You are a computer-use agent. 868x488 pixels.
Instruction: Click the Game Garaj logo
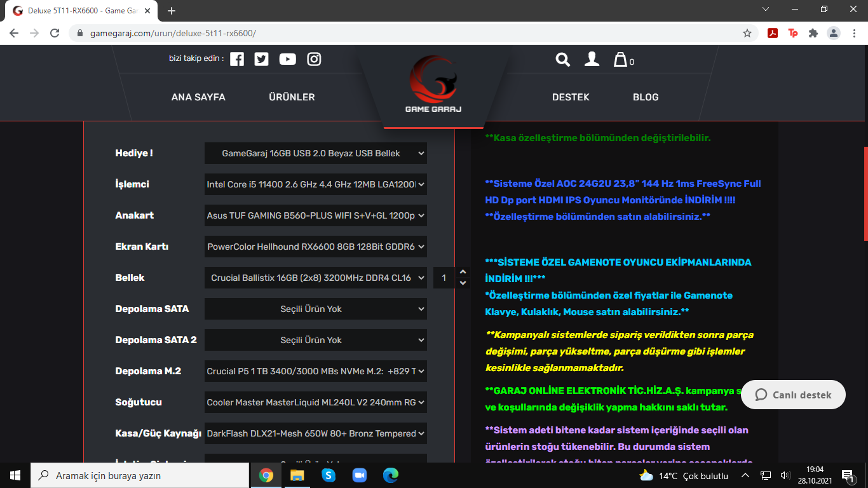click(x=433, y=84)
